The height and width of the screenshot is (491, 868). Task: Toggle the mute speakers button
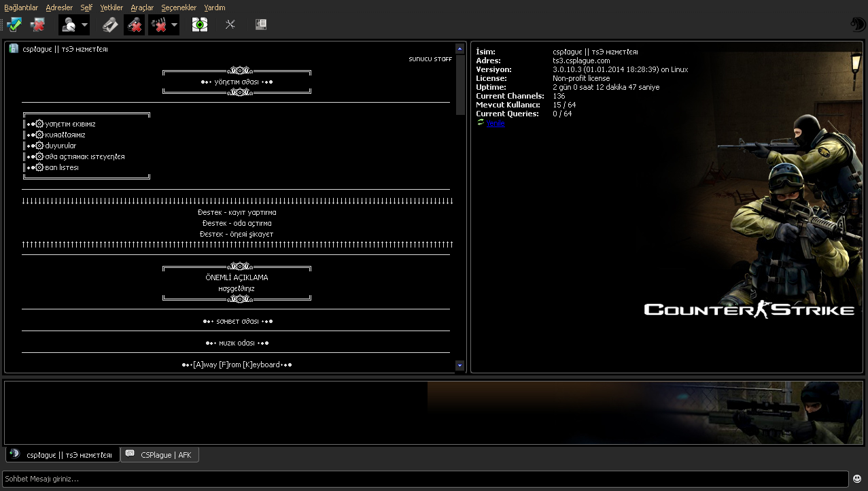[x=159, y=25]
